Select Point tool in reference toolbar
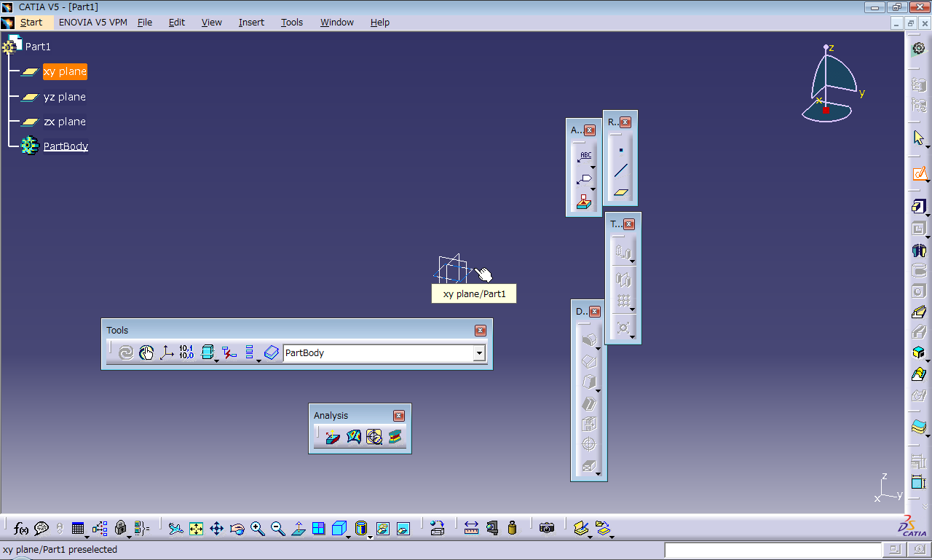Screen dimensions: 932x560 pyautogui.click(x=620, y=151)
